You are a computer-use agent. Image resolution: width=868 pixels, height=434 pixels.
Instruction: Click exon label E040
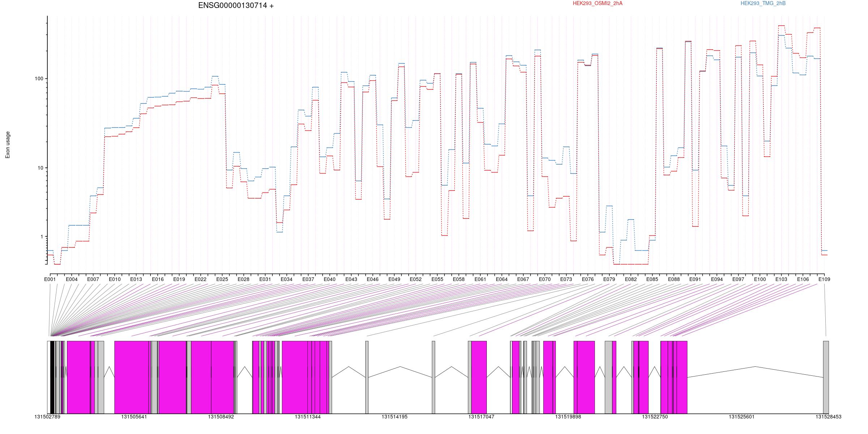pos(329,279)
